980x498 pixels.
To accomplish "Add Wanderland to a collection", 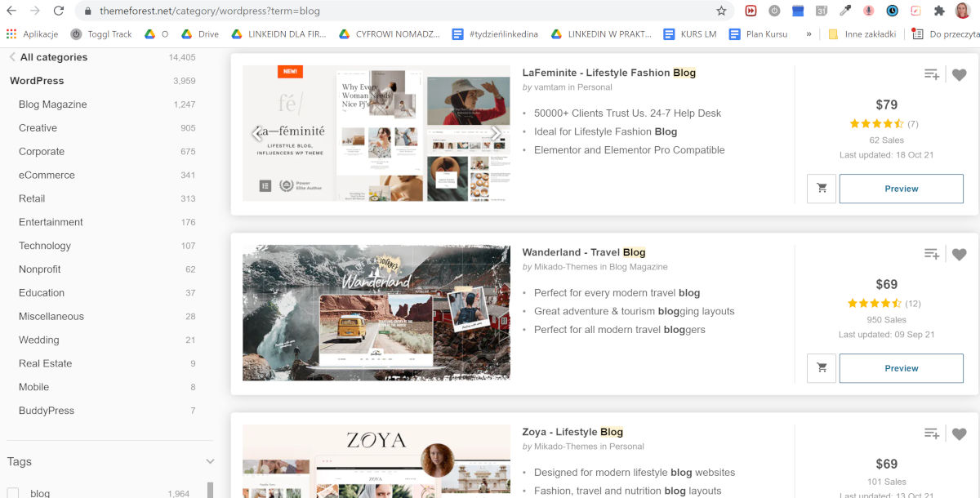I will click(x=932, y=254).
